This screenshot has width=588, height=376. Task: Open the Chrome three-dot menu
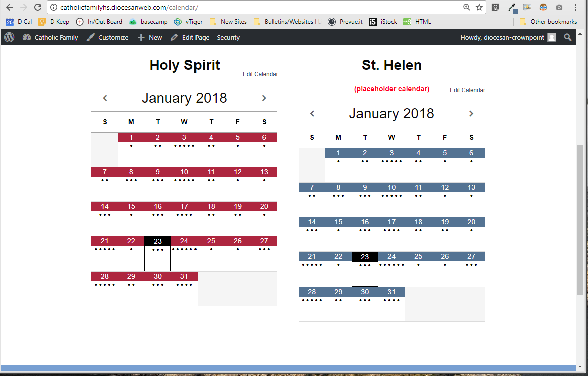pos(575,7)
